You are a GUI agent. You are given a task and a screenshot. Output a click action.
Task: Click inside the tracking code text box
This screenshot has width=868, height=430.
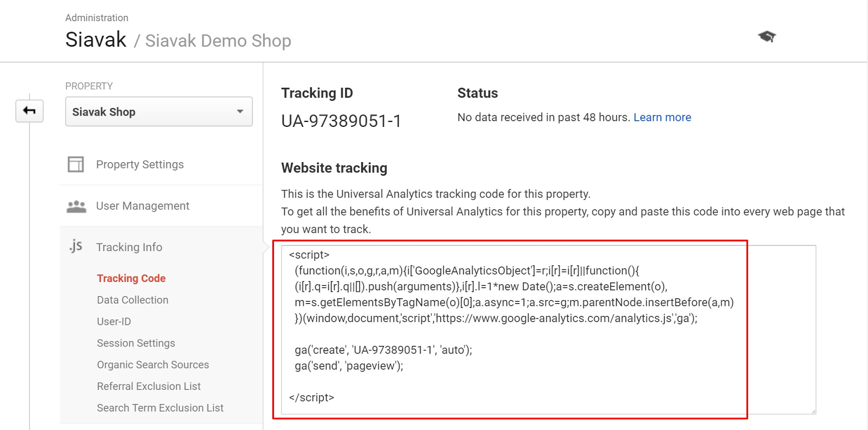pos(548,330)
